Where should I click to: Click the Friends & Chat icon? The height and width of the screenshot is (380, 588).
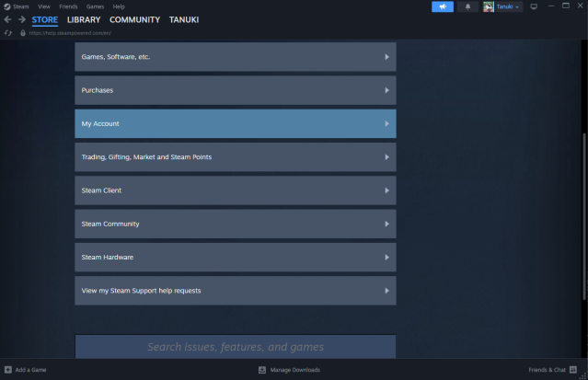(573, 370)
